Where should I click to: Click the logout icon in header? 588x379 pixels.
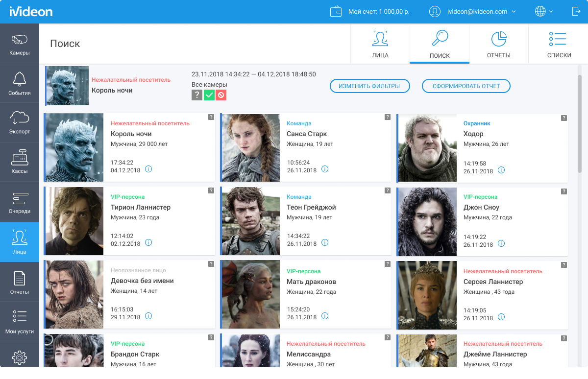576,12
